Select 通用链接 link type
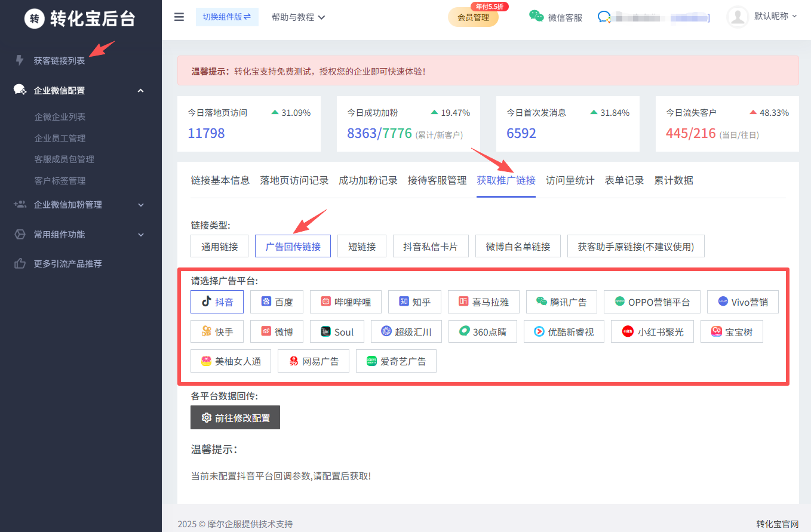This screenshot has width=811, height=532. coord(219,246)
